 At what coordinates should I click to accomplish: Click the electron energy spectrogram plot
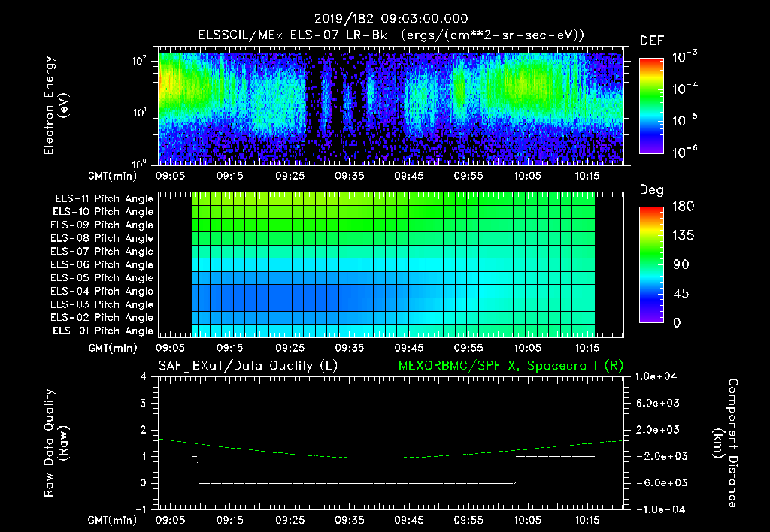tap(391, 105)
